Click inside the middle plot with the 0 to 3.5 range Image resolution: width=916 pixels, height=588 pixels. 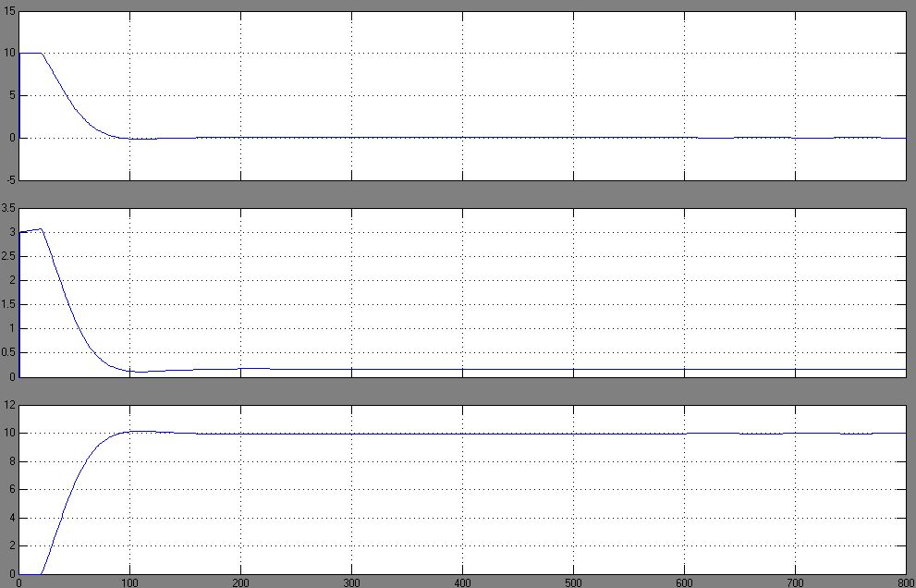pos(463,292)
